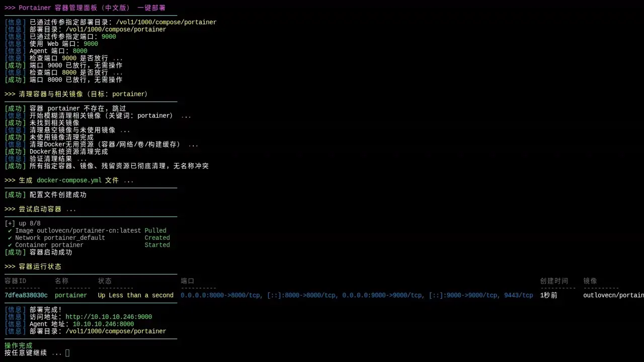644x362 pixels.
Task: Click the '已通过传参指定端口: 9000' line
Action: tap(60, 37)
